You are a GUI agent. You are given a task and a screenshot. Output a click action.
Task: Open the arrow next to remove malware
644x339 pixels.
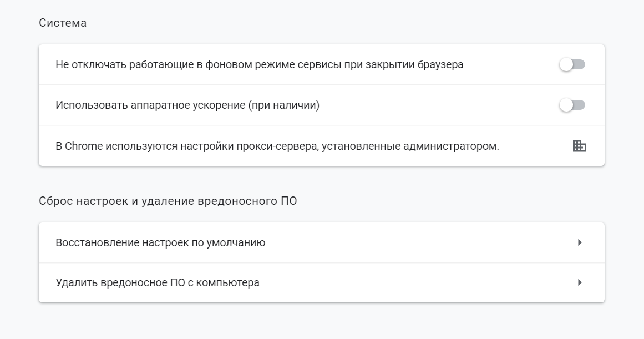(580, 282)
